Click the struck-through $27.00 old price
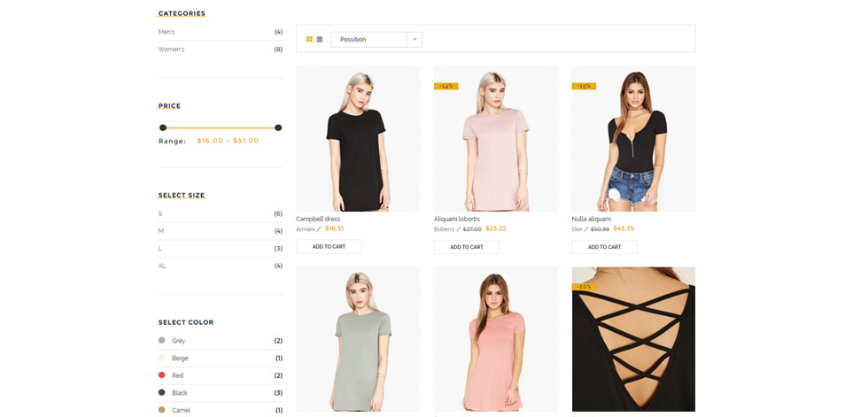The width and height of the screenshot is (868, 417). click(x=472, y=229)
